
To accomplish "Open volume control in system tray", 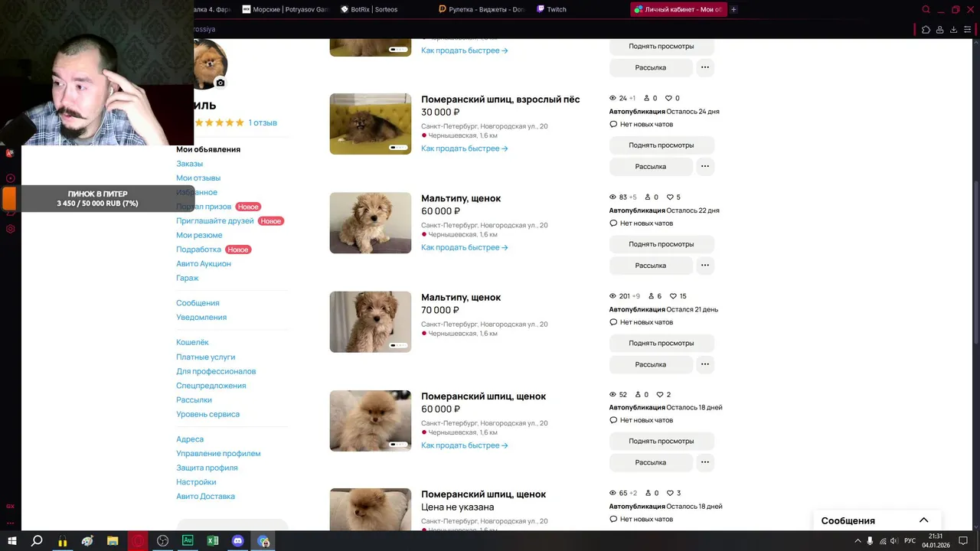I will 895,541.
